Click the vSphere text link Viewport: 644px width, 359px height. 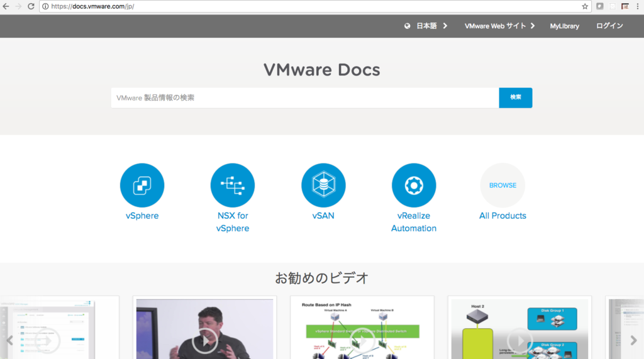pyautogui.click(x=142, y=216)
